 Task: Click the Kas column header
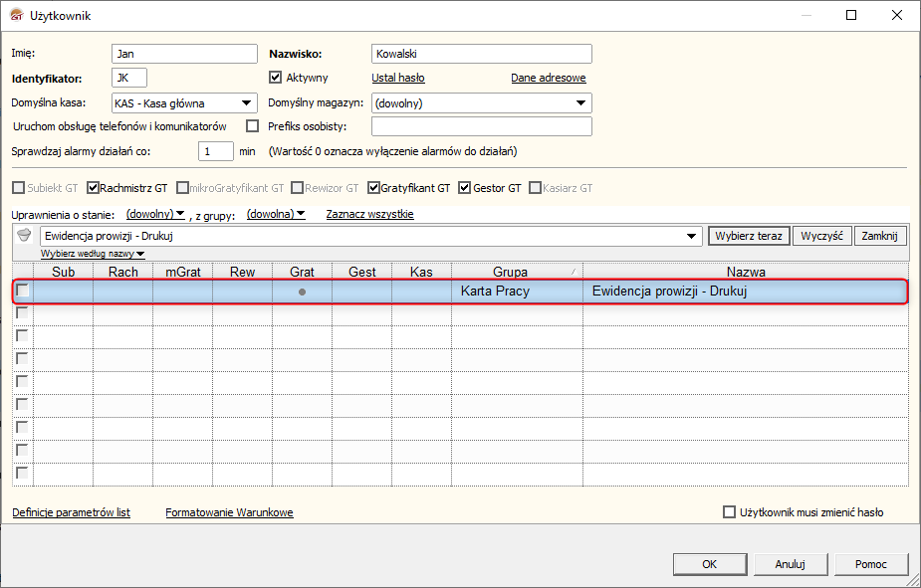pos(421,272)
